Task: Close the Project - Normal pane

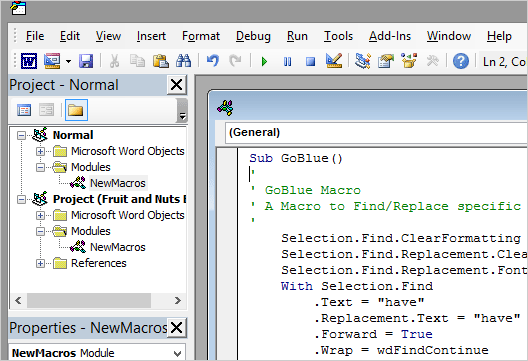Action: click(x=176, y=85)
